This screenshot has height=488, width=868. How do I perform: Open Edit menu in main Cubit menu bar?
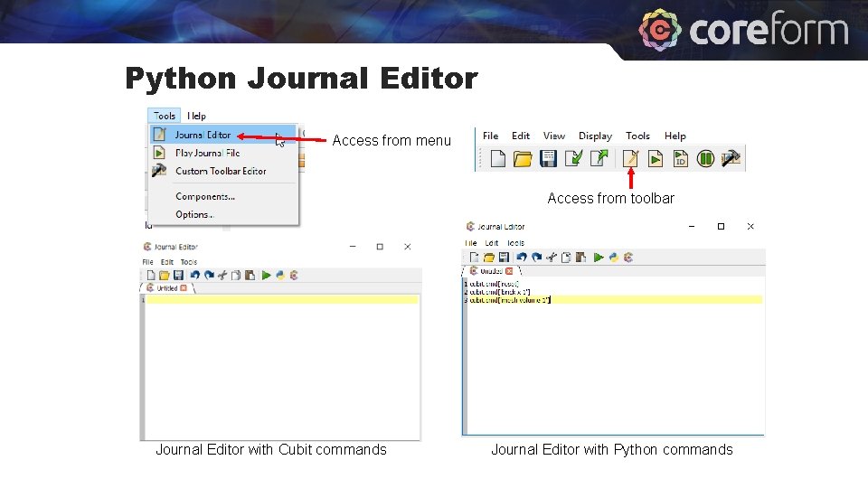tap(521, 136)
